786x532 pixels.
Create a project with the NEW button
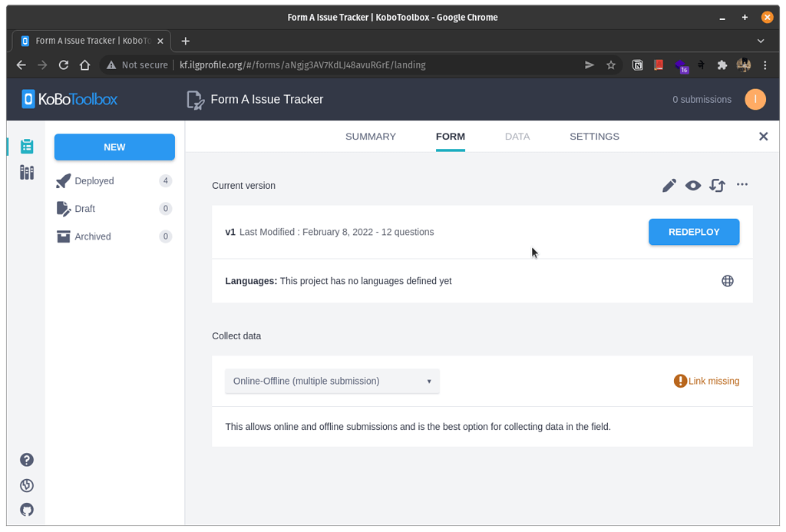(x=114, y=147)
